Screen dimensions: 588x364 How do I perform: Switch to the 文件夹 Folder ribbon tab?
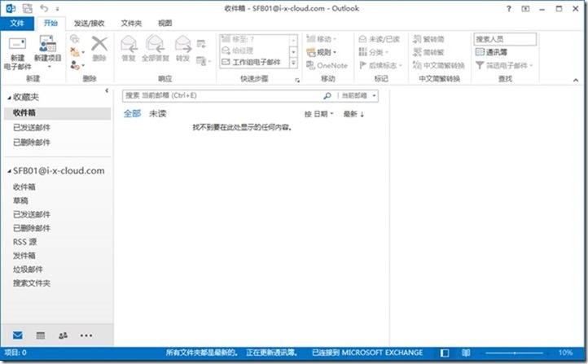coord(131,24)
